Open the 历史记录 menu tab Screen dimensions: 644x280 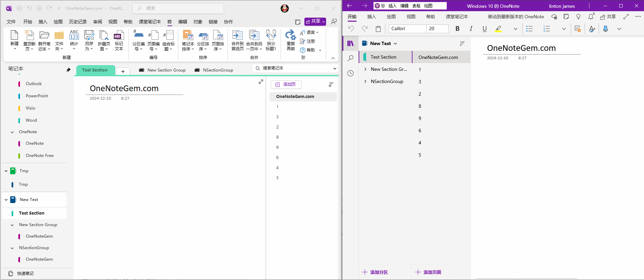(x=78, y=22)
